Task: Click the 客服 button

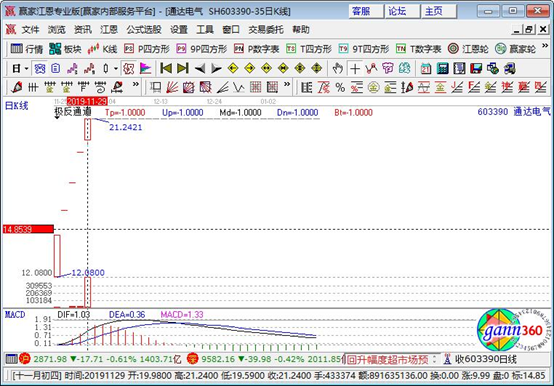Action: point(366,11)
